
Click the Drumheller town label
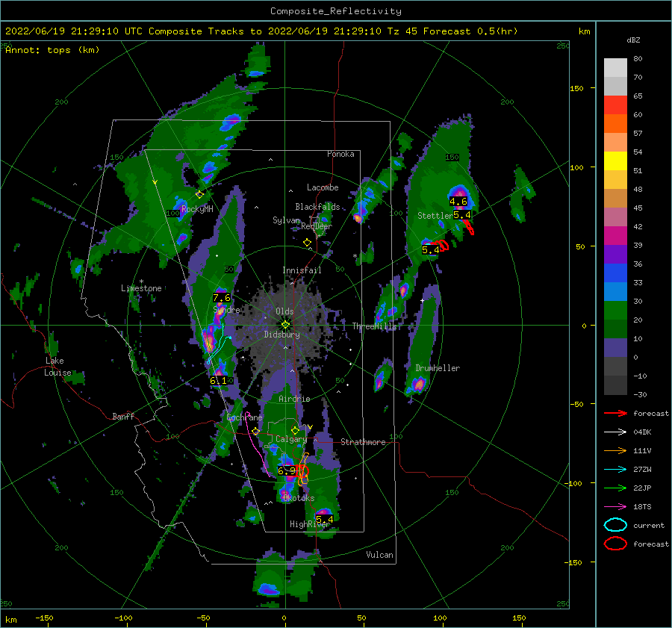[438, 368]
